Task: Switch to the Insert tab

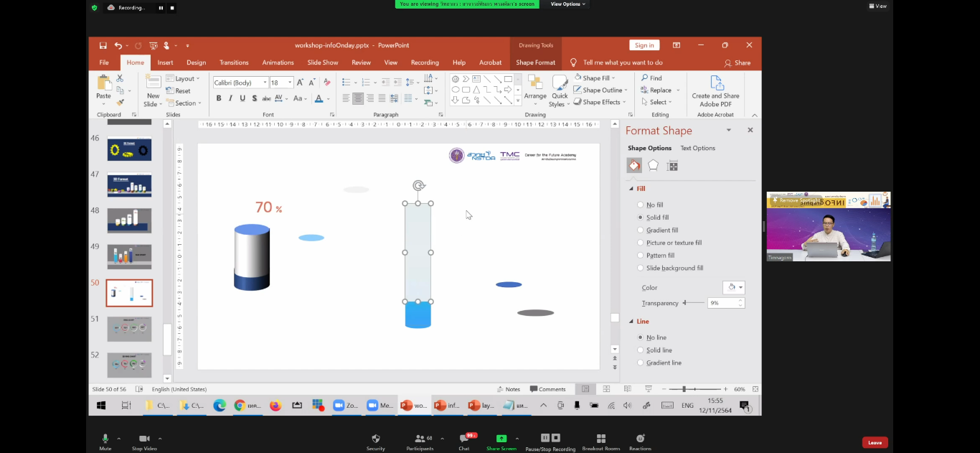Action: click(x=165, y=62)
